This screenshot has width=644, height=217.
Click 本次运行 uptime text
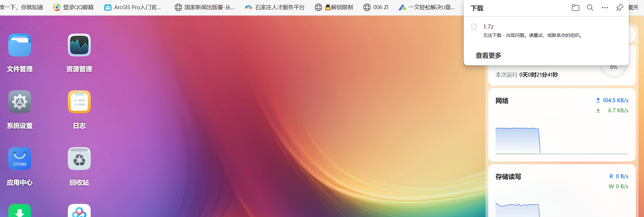point(527,75)
